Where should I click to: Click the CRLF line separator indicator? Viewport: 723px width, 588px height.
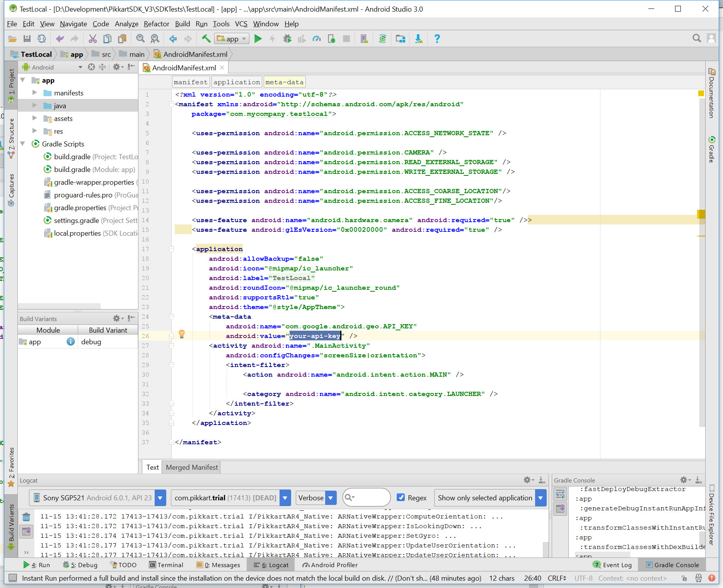[x=557, y=578]
